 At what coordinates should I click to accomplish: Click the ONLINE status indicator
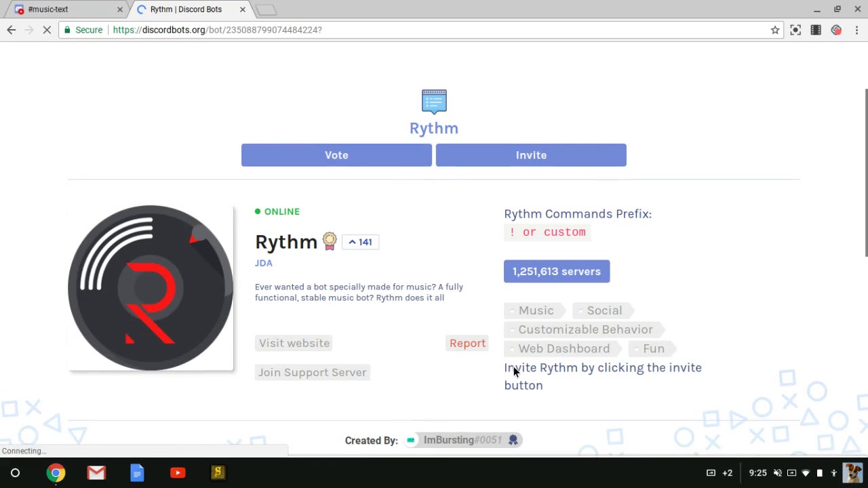[277, 211]
